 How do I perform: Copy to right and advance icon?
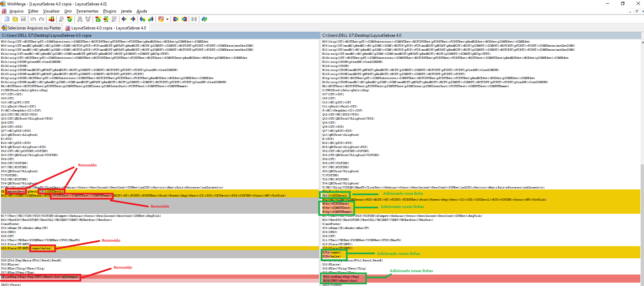click(143, 19)
